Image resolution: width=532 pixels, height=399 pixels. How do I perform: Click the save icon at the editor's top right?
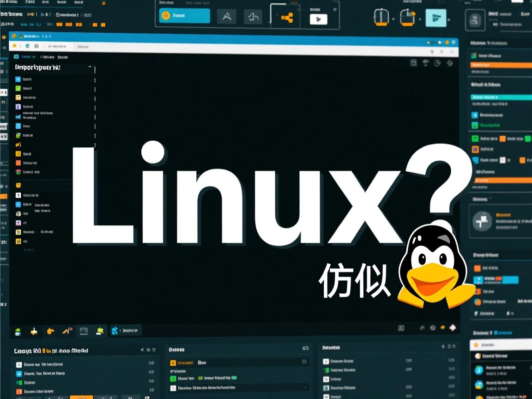click(414, 63)
